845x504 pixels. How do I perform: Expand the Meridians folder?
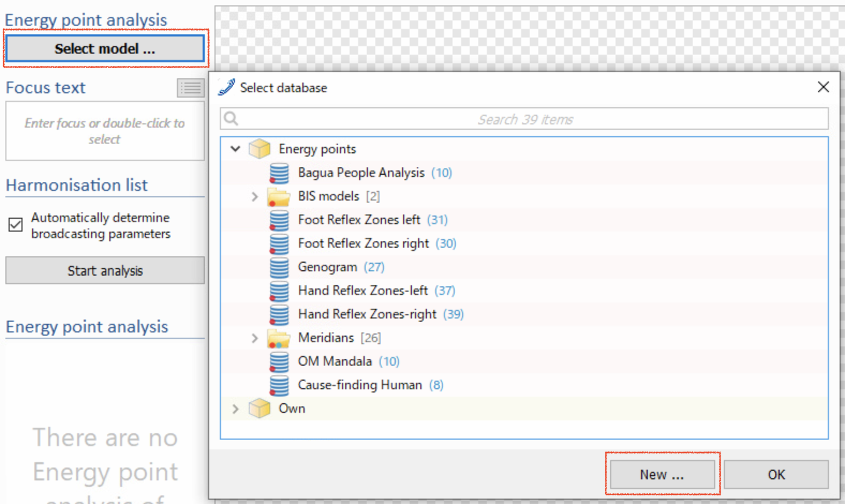click(255, 338)
